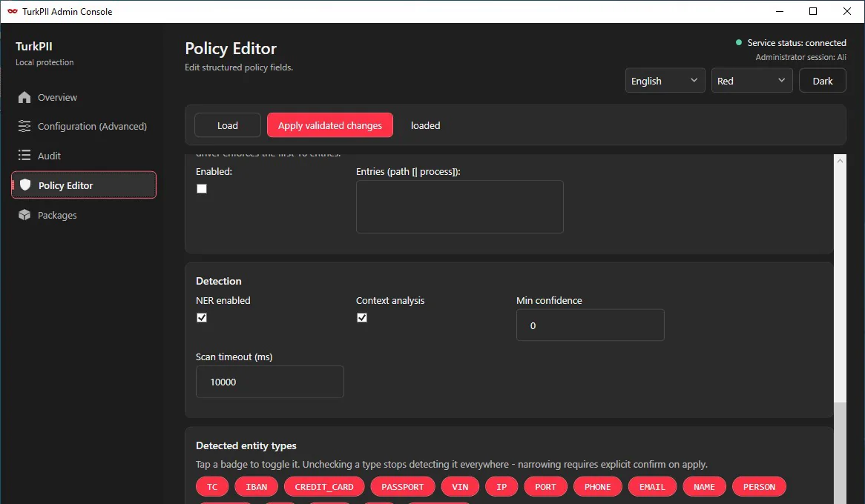The image size is (865, 504).
Task: Toggle the TC entity badge
Action: point(212,487)
